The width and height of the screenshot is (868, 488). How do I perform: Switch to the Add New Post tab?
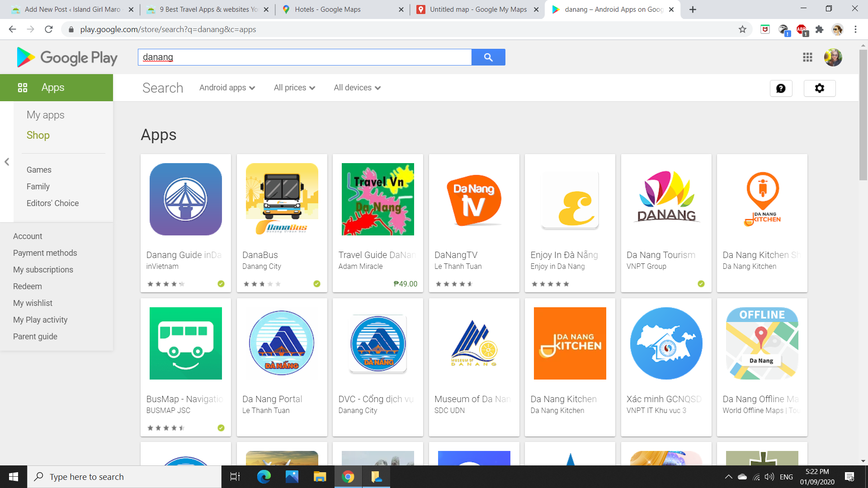71,9
